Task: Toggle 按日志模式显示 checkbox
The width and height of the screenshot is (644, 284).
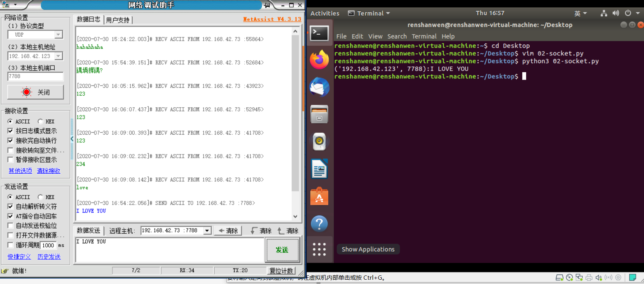Action: click(11, 131)
